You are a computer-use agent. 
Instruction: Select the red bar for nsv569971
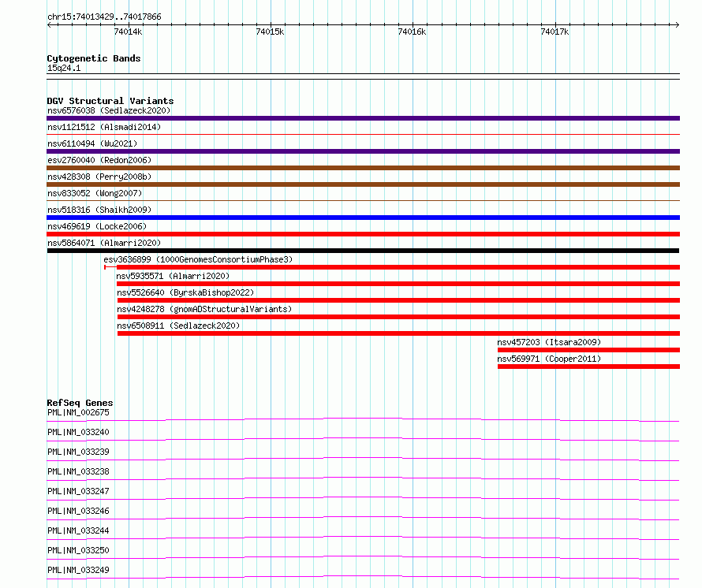tap(588, 367)
